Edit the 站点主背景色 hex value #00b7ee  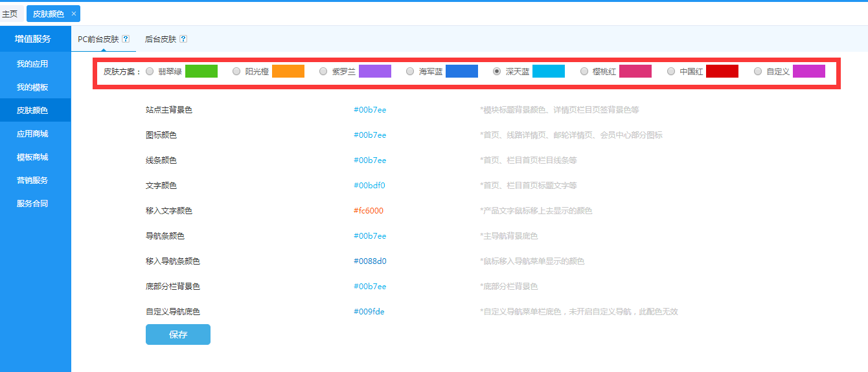pos(370,110)
